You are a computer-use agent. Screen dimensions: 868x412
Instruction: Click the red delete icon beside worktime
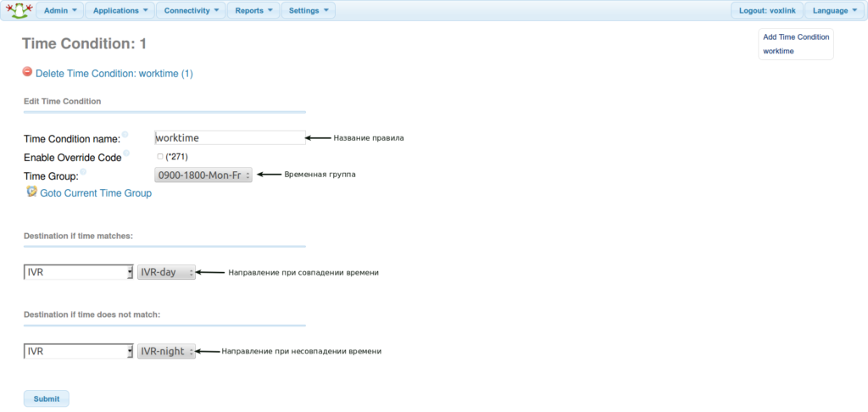(x=27, y=71)
